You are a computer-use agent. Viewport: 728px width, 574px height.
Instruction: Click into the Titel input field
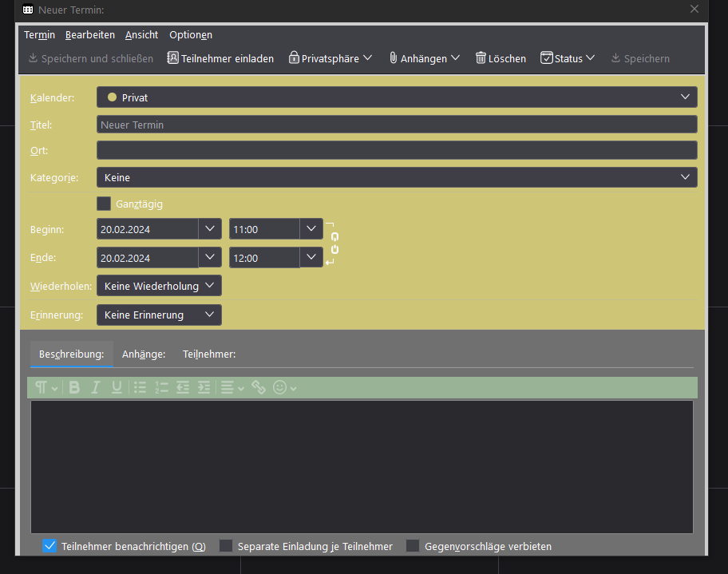click(397, 125)
